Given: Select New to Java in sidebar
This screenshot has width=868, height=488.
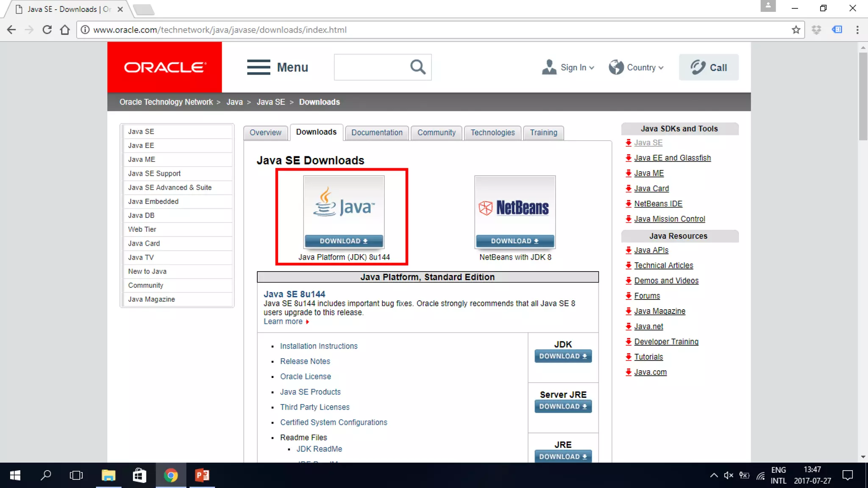Looking at the screenshot, I should [177, 271].
